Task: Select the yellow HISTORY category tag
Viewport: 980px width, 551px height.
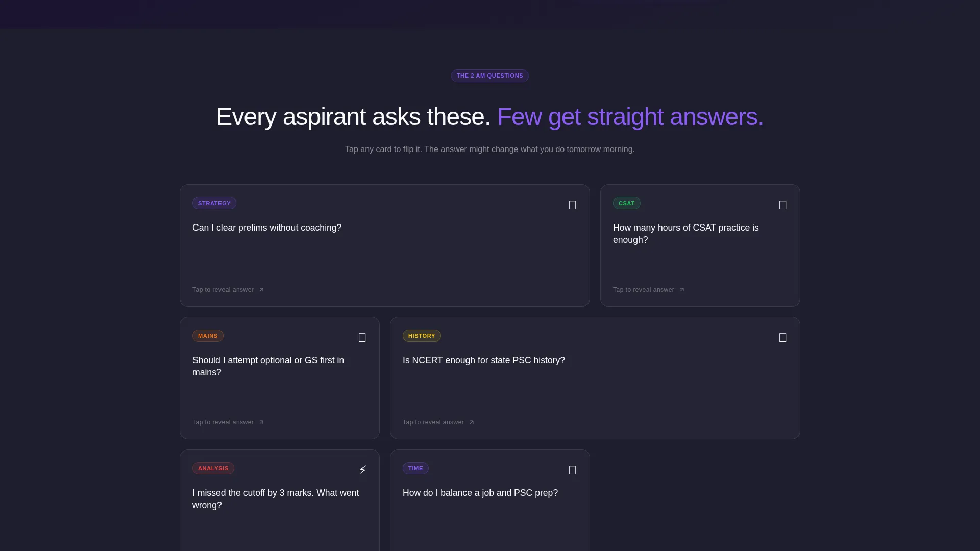Action: coord(422,336)
